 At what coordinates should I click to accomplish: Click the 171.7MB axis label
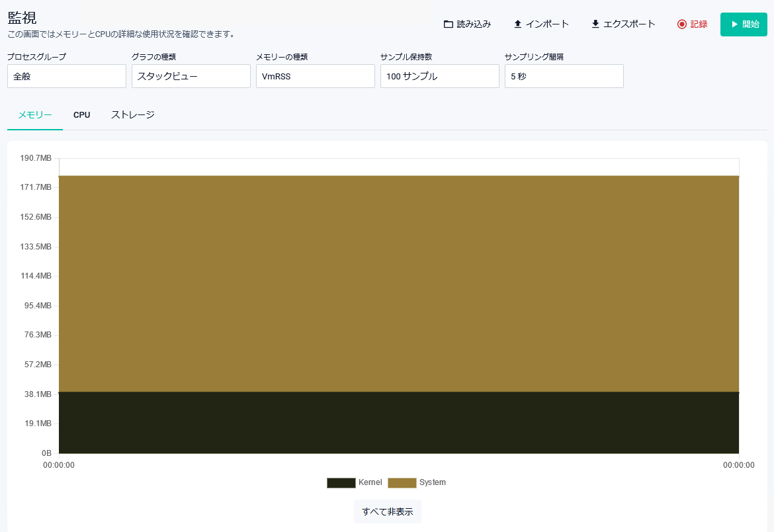(x=36, y=187)
